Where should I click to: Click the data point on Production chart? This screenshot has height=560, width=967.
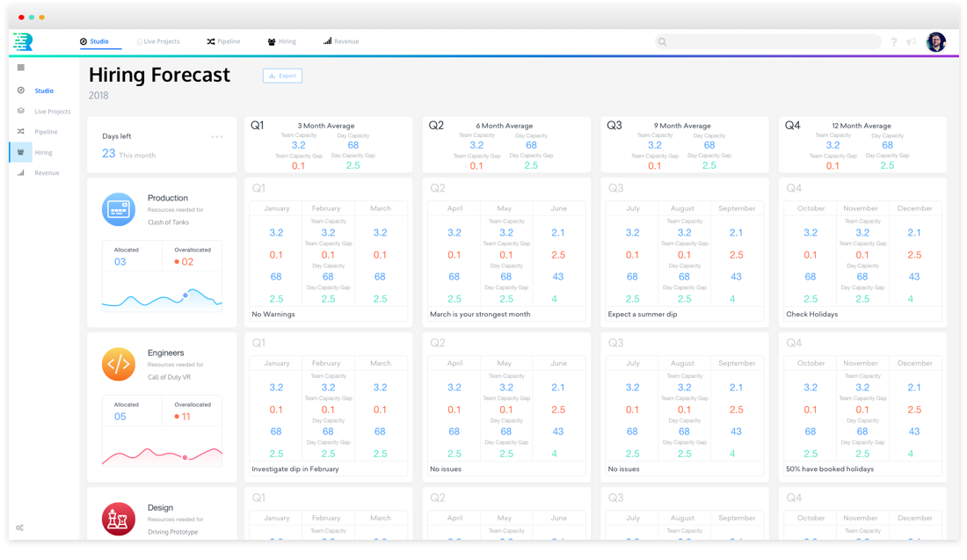185,295
